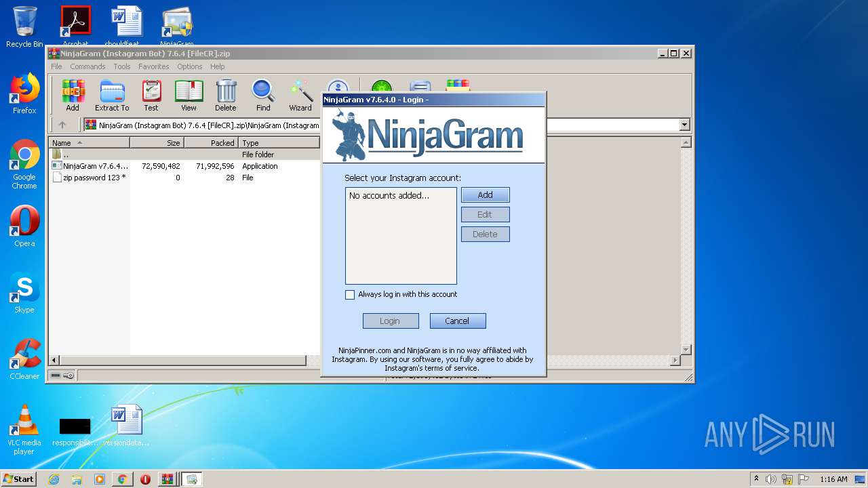The height and width of the screenshot is (488, 868).
Task: Click the Login button in NinjaGram
Action: 391,321
